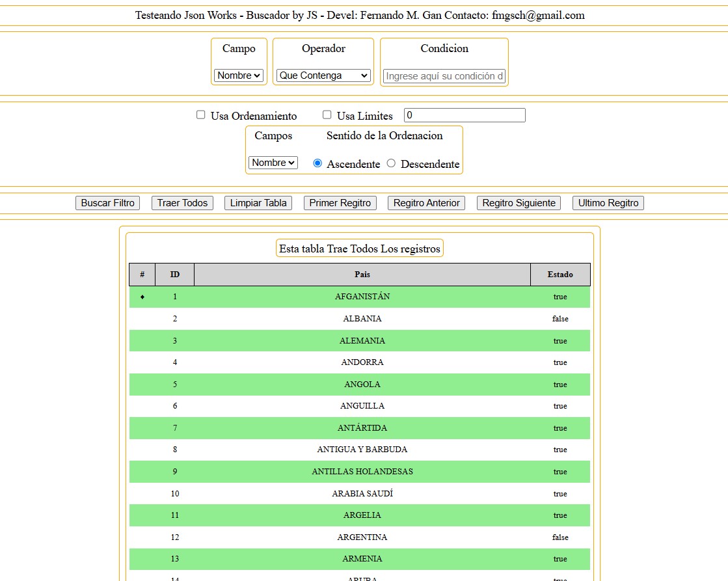Click the diamond marker beside AFGANISTÁN
Image resolution: width=728 pixels, height=581 pixels.
pos(142,297)
